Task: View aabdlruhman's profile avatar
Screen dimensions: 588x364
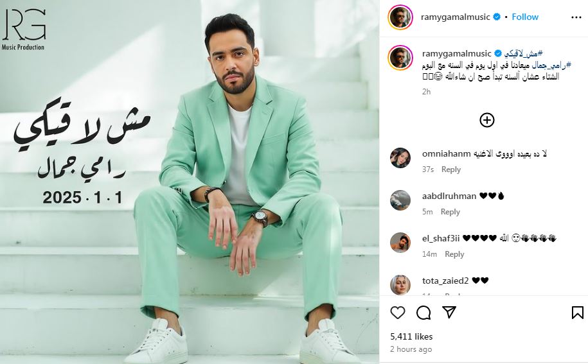Action: pyautogui.click(x=400, y=200)
